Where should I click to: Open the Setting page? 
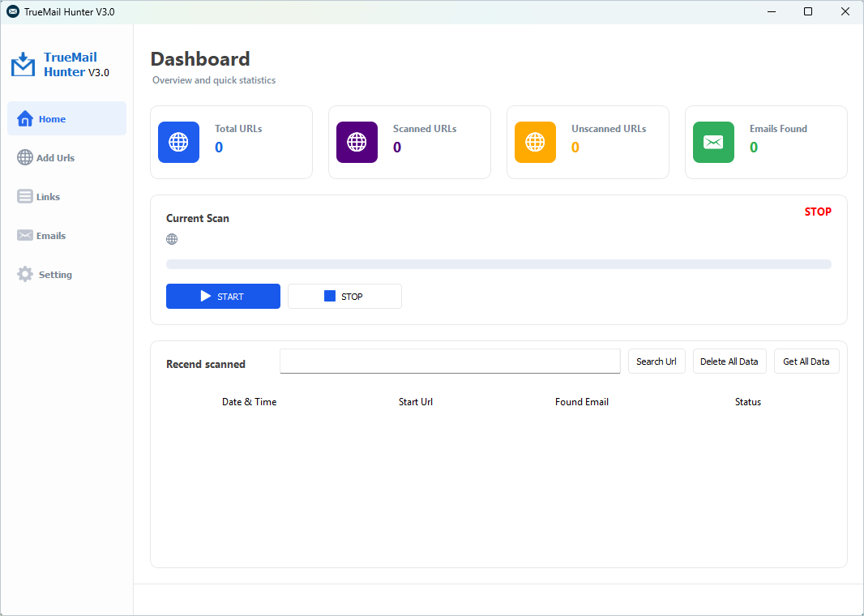pos(66,275)
